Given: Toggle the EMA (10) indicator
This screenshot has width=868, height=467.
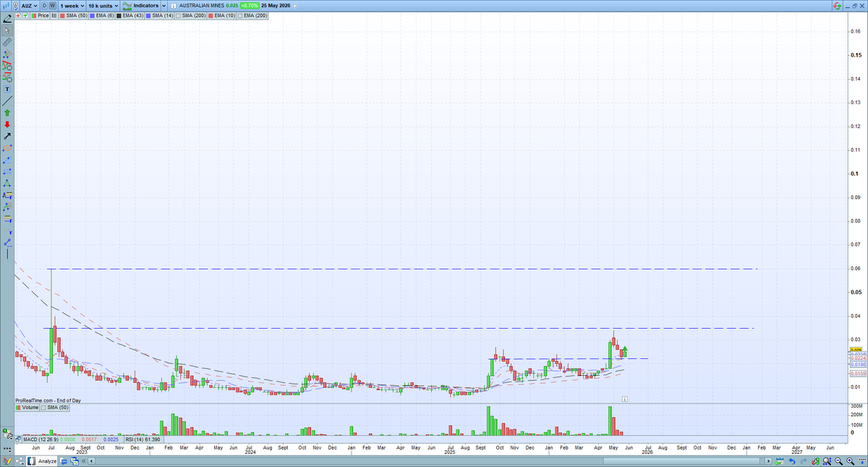Looking at the screenshot, I should tap(221, 15).
